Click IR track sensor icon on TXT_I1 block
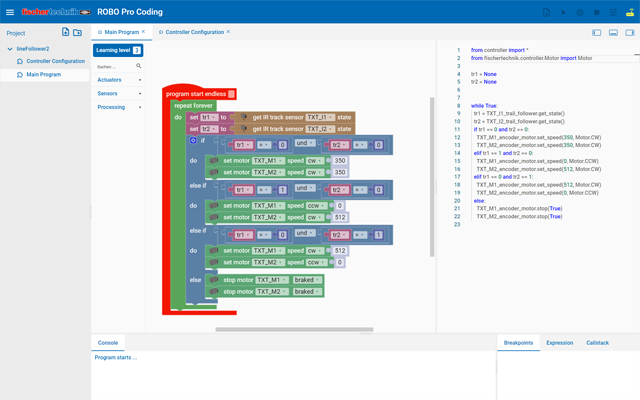640x400 pixels. pyautogui.click(x=244, y=118)
